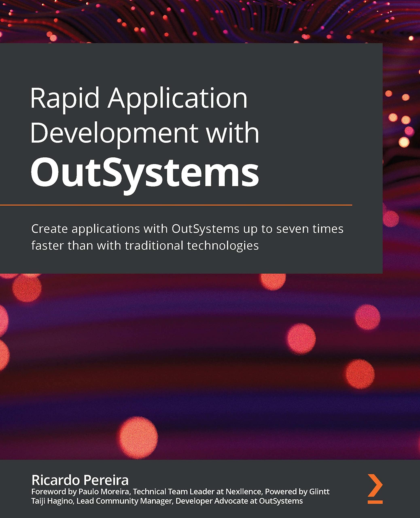Image resolution: width=420 pixels, height=518 pixels.
Task: Click the 'Rapid Application' title line
Action: [x=139, y=99]
